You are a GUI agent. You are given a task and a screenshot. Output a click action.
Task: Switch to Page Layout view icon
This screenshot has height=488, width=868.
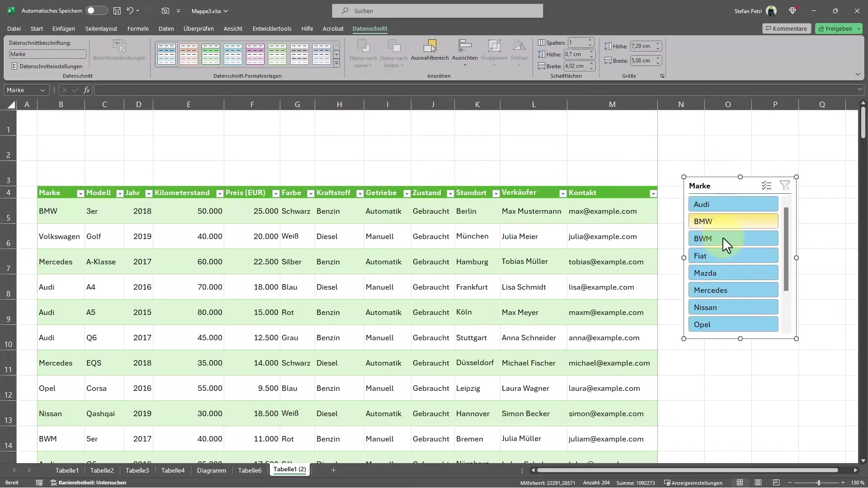click(x=758, y=483)
